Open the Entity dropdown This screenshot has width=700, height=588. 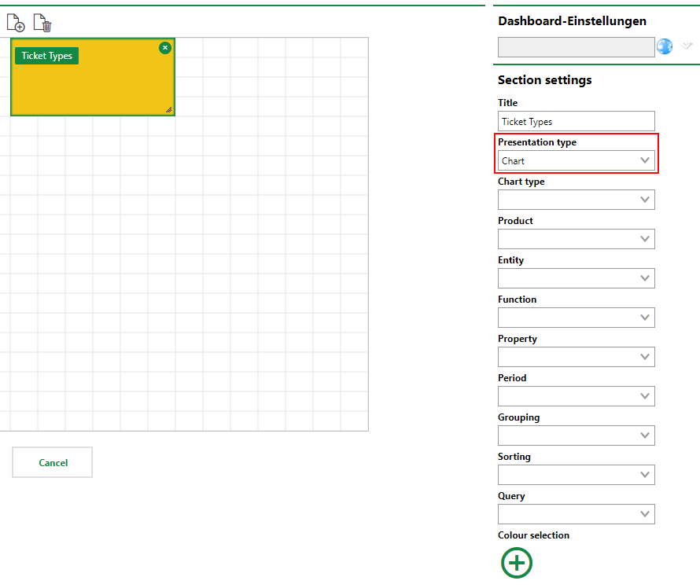pyautogui.click(x=576, y=278)
